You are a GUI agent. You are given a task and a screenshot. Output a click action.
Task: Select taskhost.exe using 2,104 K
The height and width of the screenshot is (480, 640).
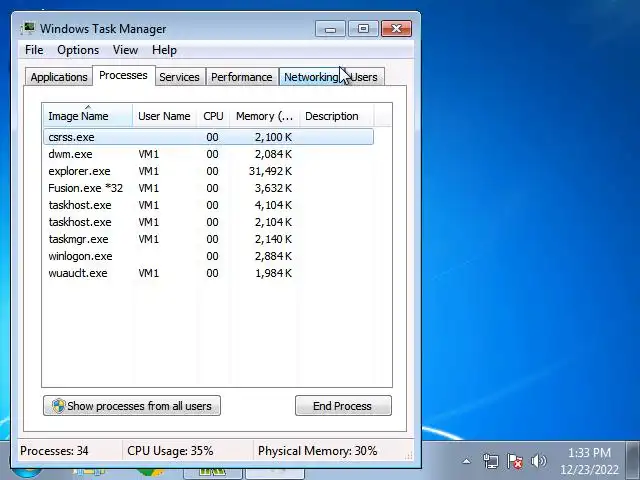[208, 222]
